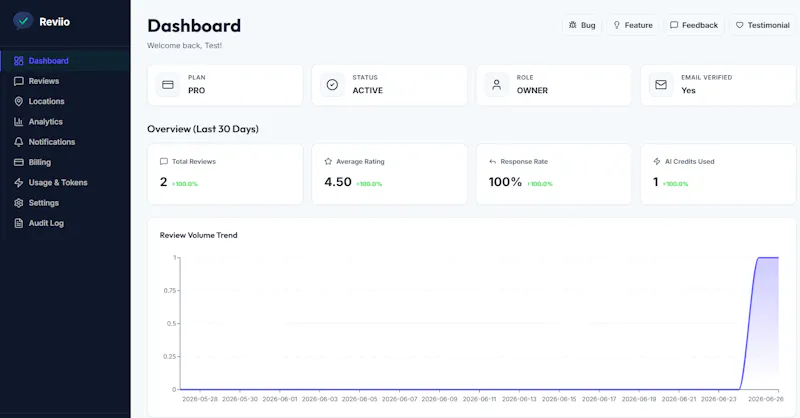Open the Locations section
Screen dimensions: 800x418
click(x=65, y=102)
